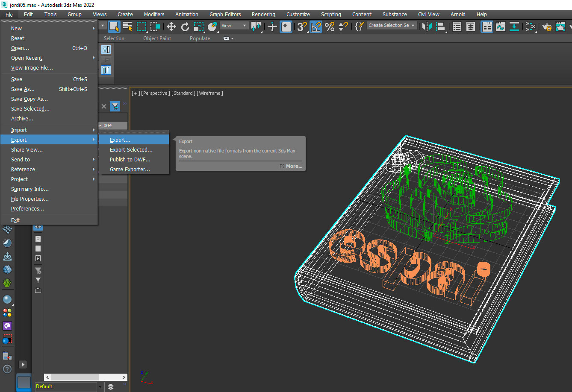Activate the Rotate tool
Viewport: 572px width, 392px height.
[185, 26]
